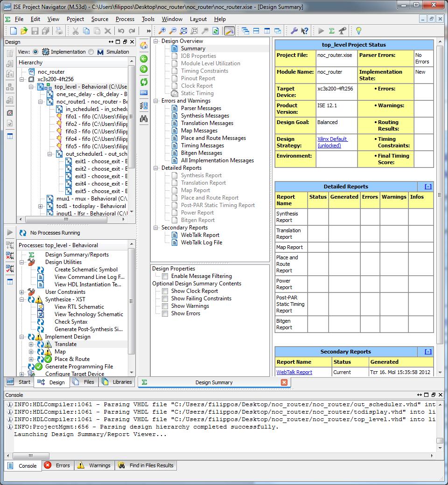The image size is (448, 485).
Task: Open the WebTalk Log File item
Action: [202, 242]
